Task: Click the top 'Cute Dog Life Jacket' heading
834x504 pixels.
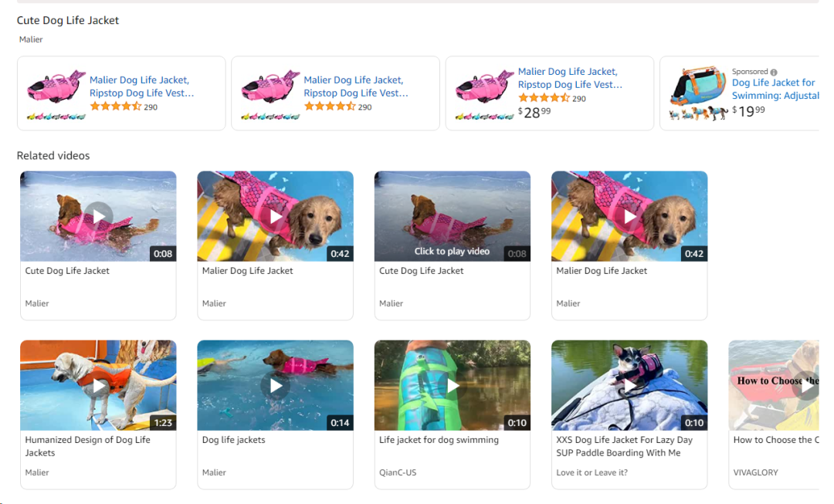Action: (x=67, y=20)
